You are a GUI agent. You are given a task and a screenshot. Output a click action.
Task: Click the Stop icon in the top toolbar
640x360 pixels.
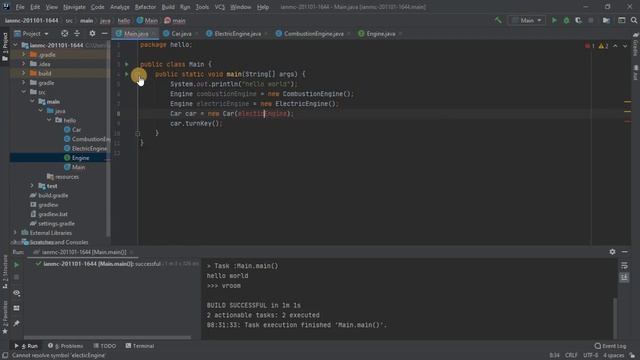pyautogui.click(x=591, y=20)
